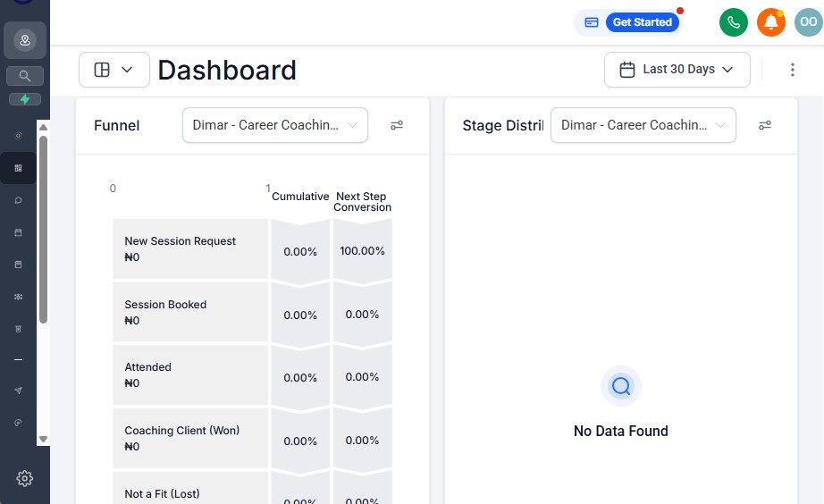Click the Cumulative column header

click(300, 196)
